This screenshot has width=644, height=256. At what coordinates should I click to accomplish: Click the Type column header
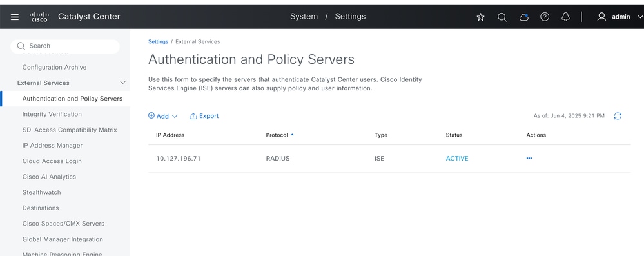tap(381, 135)
